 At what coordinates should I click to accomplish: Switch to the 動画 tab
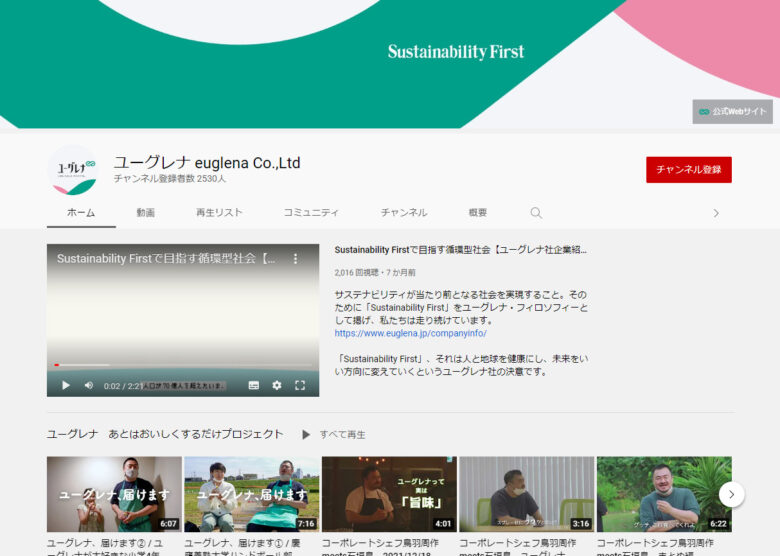pos(146,213)
